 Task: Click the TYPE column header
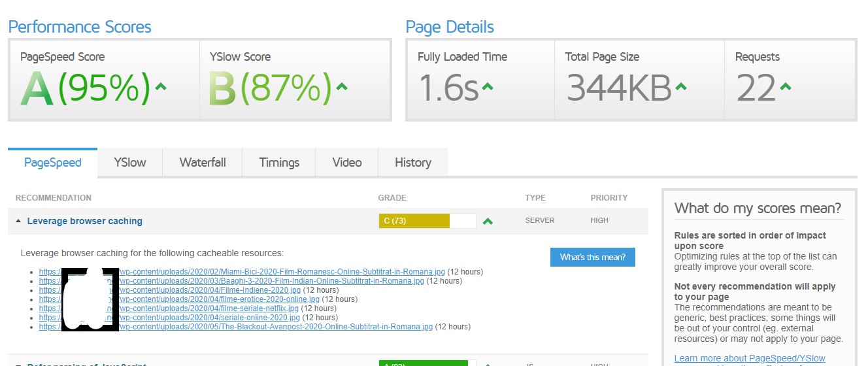click(535, 197)
